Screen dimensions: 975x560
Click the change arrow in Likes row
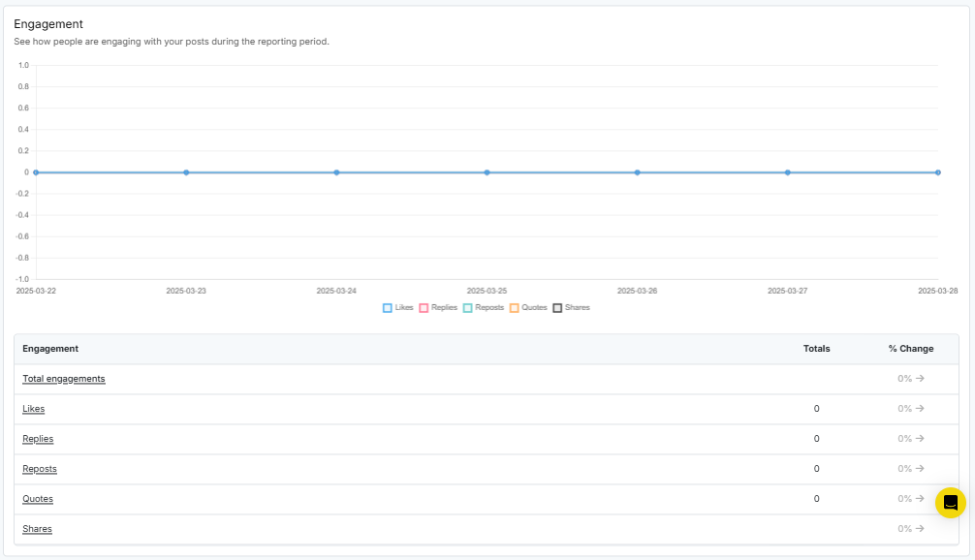tap(920, 408)
